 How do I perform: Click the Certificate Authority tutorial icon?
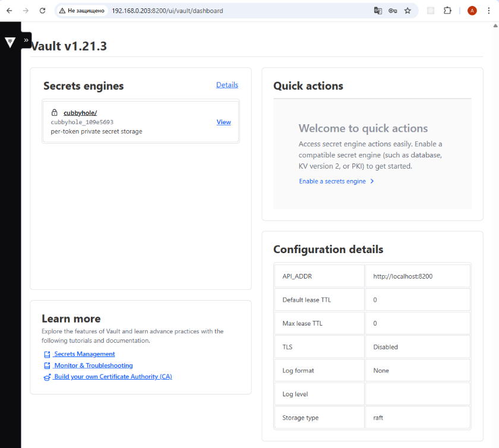(x=47, y=377)
